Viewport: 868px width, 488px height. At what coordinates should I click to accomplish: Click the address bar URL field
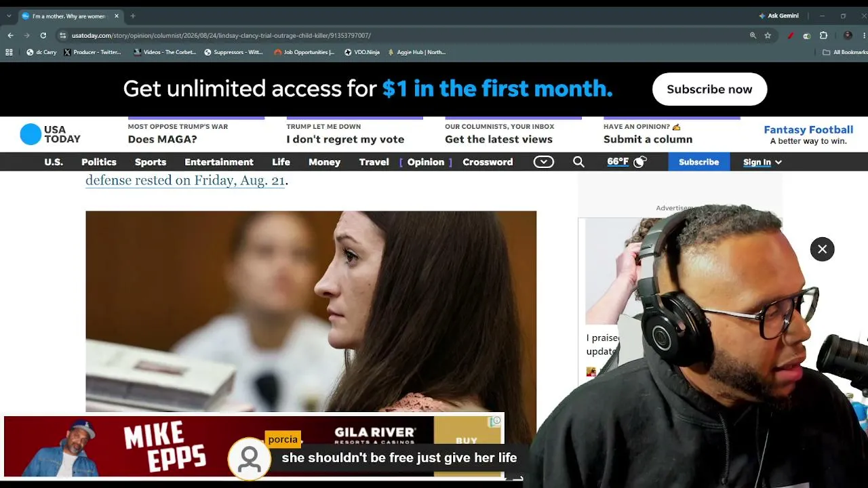point(400,35)
